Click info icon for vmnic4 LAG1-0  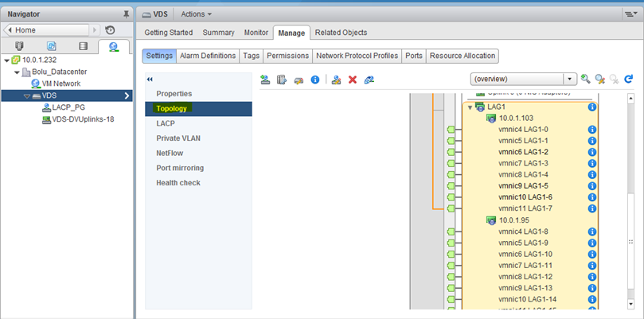click(591, 130)
